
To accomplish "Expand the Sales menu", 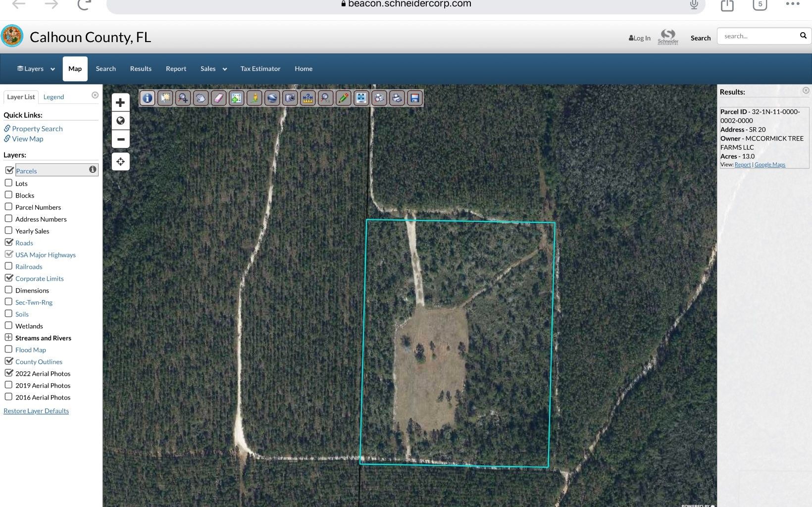I will [213, 68].
